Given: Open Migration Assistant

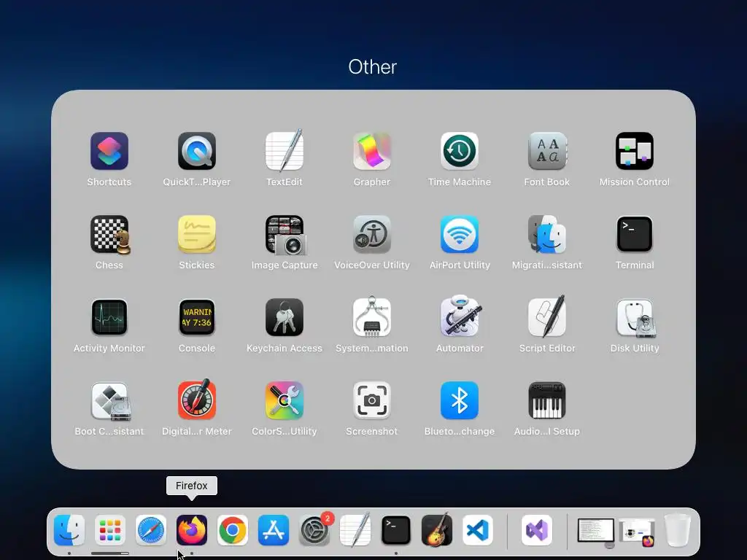Looking at the screenshot, I should coord(547,234).
